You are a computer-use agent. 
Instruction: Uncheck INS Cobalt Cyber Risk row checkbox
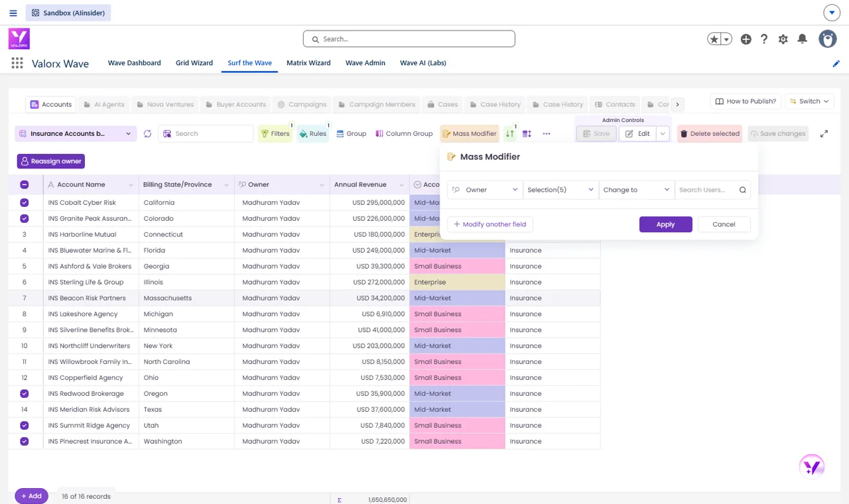[x=25, y=202]
